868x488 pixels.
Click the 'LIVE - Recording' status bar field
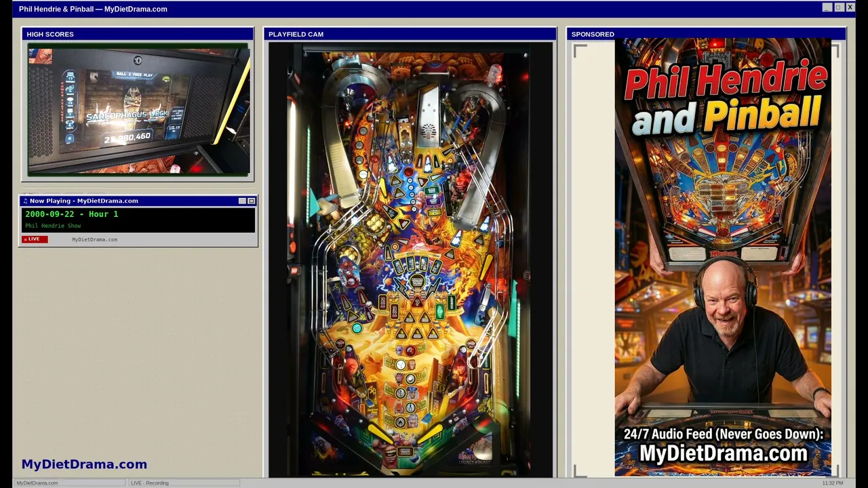click(x=184, y=483)
